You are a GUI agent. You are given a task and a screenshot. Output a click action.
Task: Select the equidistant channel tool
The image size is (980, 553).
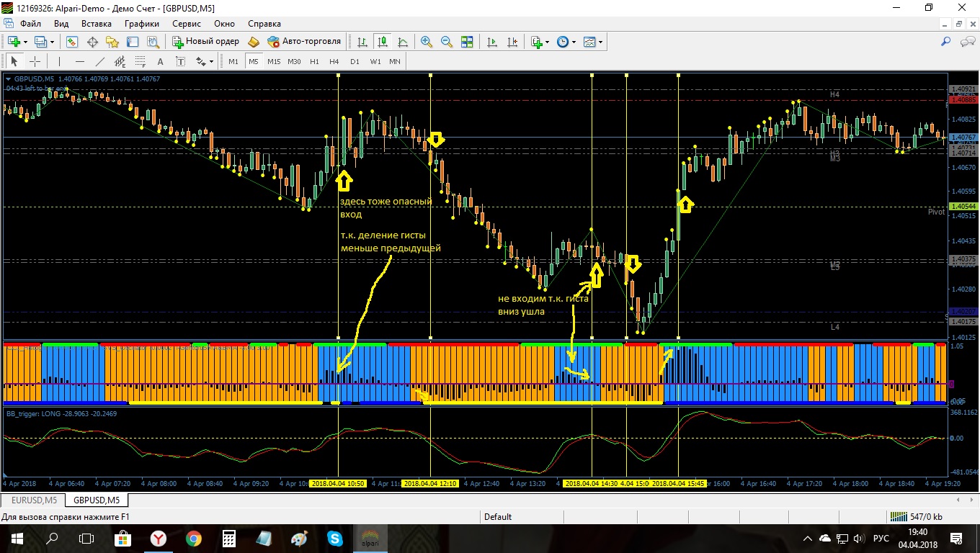pos(120,61)
